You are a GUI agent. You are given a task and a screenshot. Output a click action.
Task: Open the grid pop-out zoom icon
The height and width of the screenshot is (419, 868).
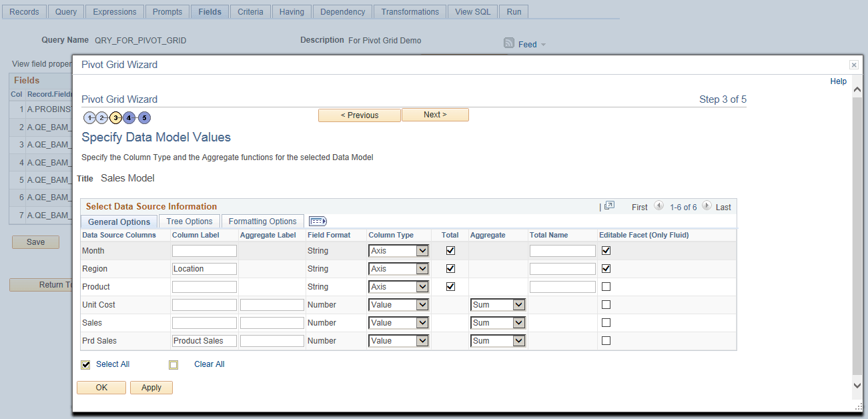608,206
